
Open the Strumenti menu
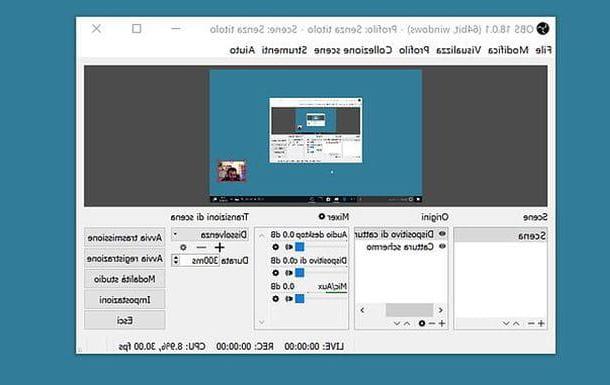(284, 50)
